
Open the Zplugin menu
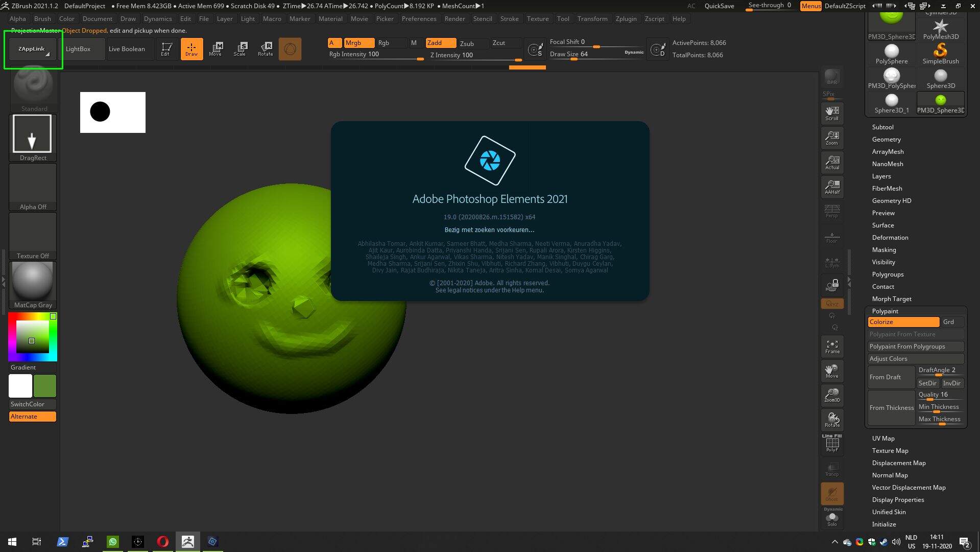pyautogui.click(x=626, y=19)
